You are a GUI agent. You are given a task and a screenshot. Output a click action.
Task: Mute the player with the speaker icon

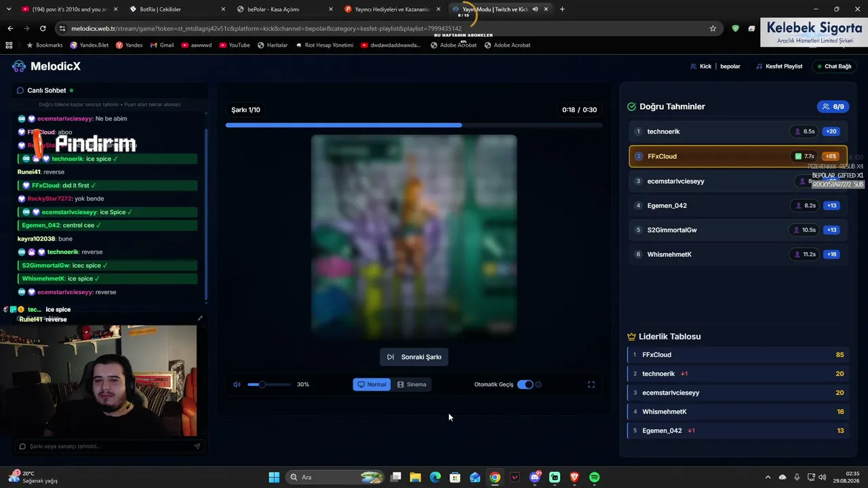click(x=237, y=384)
